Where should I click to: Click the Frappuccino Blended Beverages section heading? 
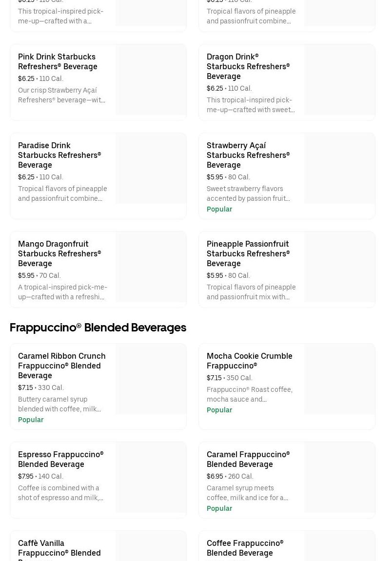(x=98, y=328)
